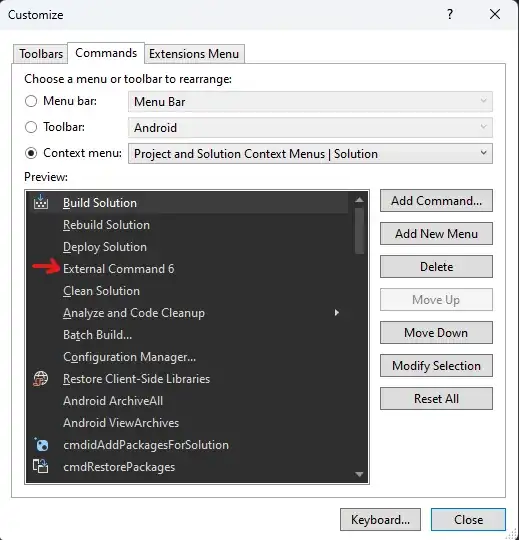Switch to the Toolbars tab
Screen dimensions: 519x540
click(x=41, y=54)
